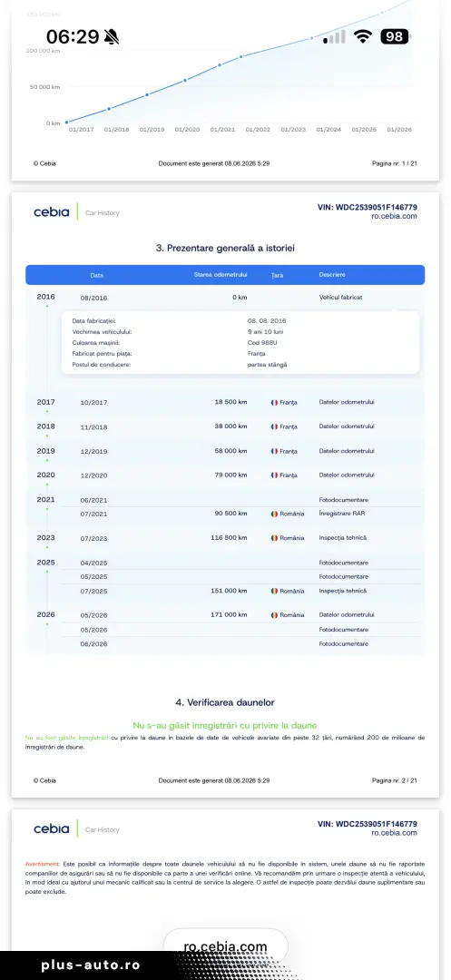Click the French flag in 10/2017 row
The image size is (451, 980).
pos(274,403)
